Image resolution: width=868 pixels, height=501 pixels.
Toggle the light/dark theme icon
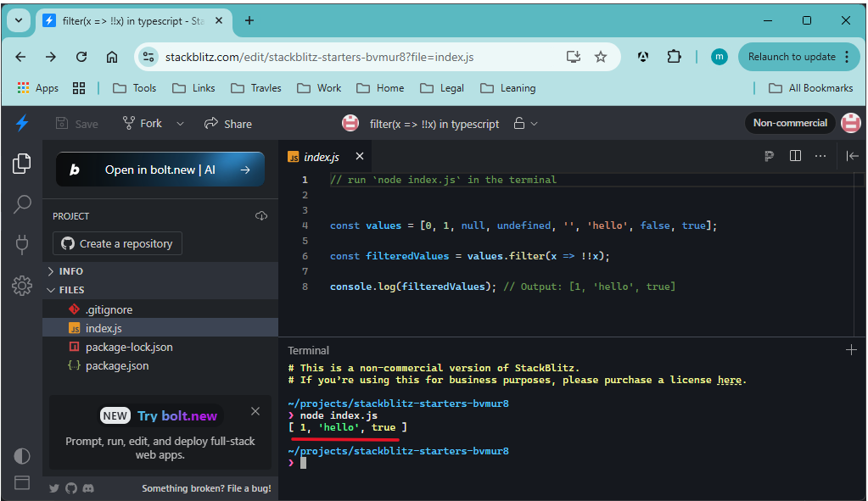22,455
